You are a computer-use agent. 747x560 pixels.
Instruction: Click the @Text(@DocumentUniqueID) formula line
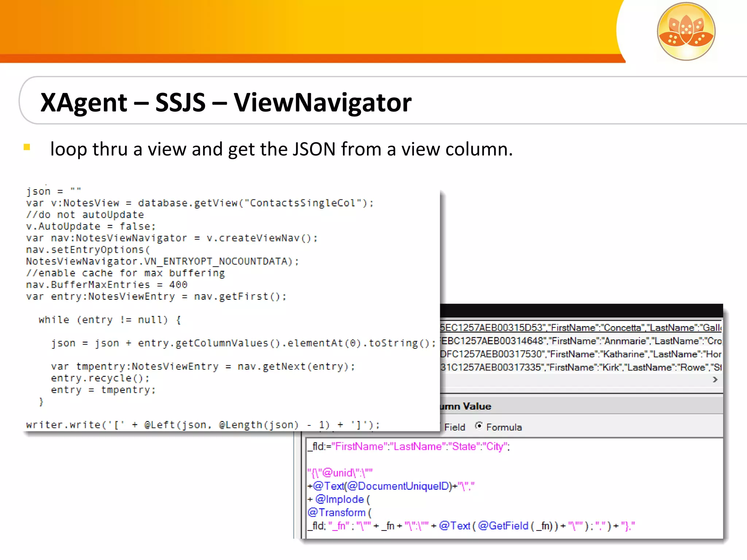(391, 486)
